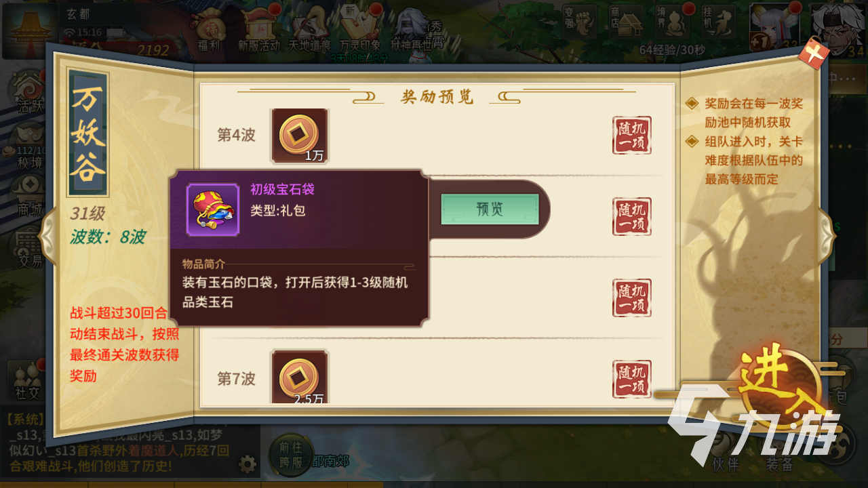The width and height of the screenshot is (868, 488).
Task: Open the 万灵印象 icon
Action: point(359,32)
